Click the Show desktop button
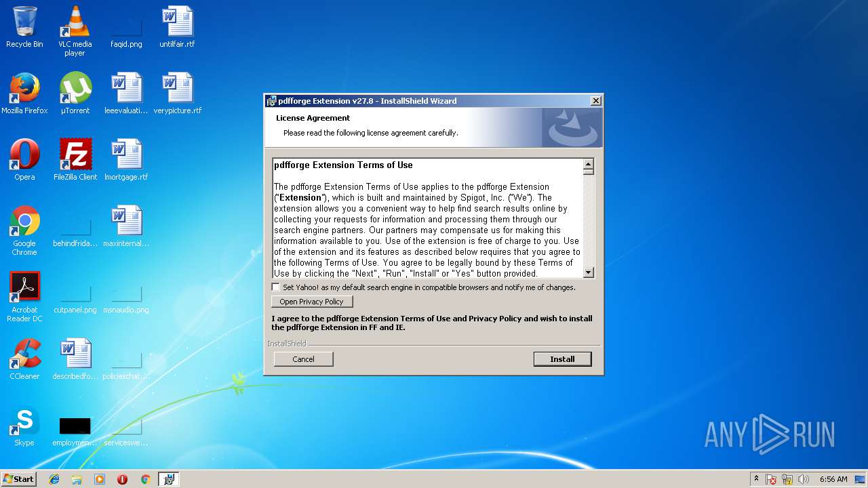This screenshot has width=868, height=488. pos(860,479)
